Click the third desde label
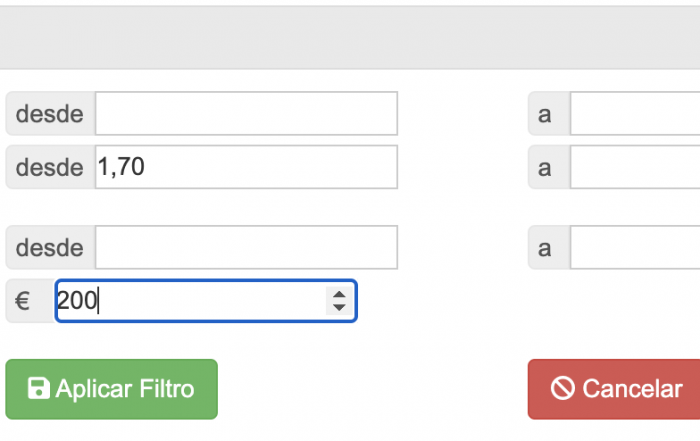The image size is (700, 441). pyautogui.click(x=50, y=247)
